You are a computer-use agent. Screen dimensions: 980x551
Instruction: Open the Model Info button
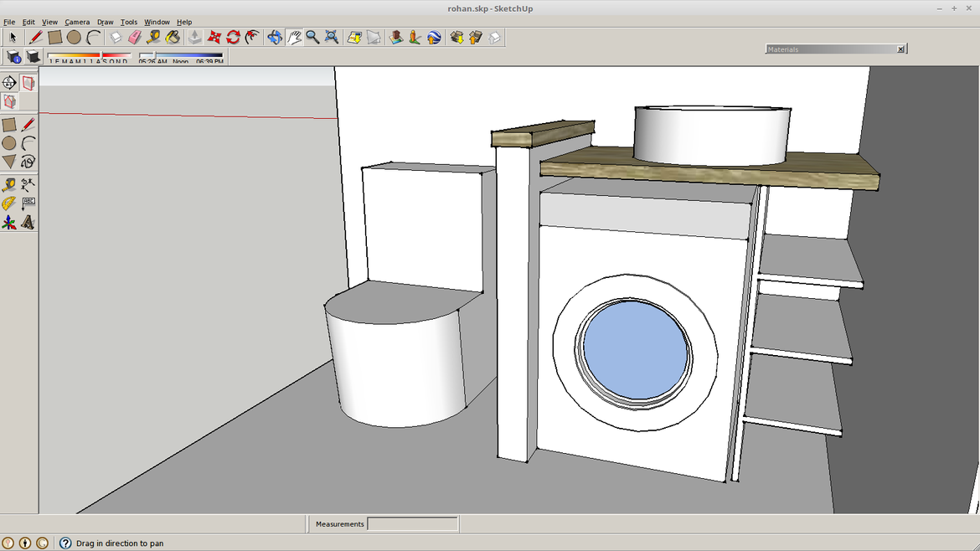click(x=14, y=57)
